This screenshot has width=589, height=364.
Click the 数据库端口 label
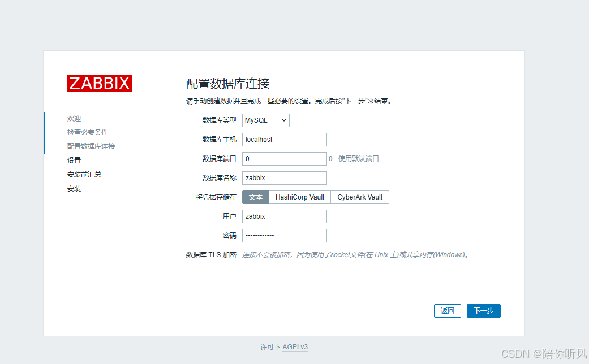(x=220, y=159)
